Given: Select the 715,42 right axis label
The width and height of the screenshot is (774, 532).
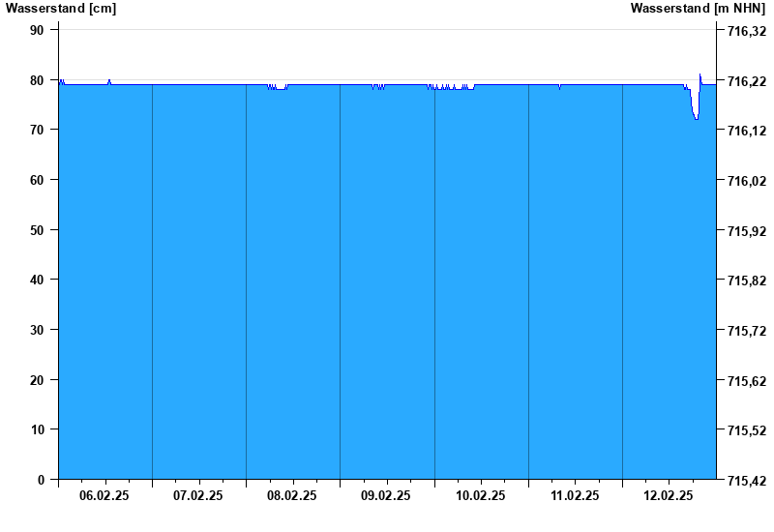Looking at the screenshot, I should click(x=744, y=480).
